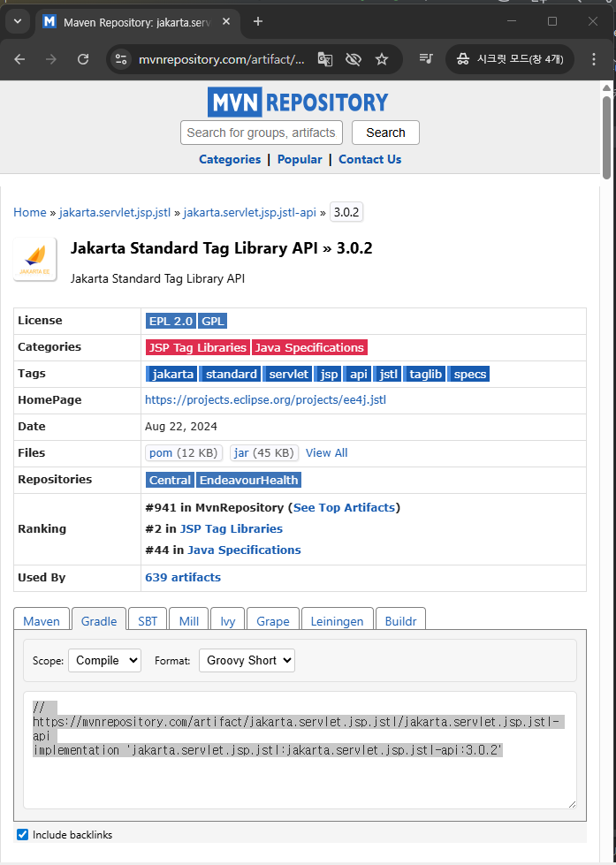Viewport: 616px width, 865px height.
Task: Open site information icon in address bar
Action: [120, 59]
